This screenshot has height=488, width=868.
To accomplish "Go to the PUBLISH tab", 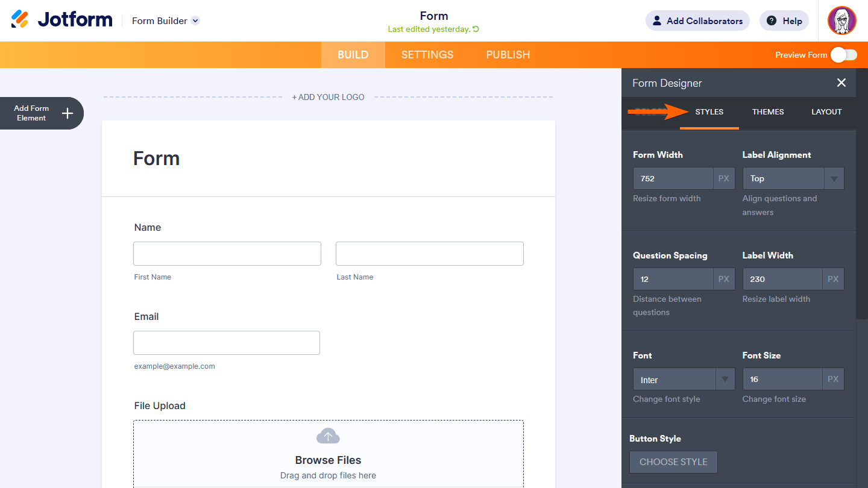I will click(508, 54).
